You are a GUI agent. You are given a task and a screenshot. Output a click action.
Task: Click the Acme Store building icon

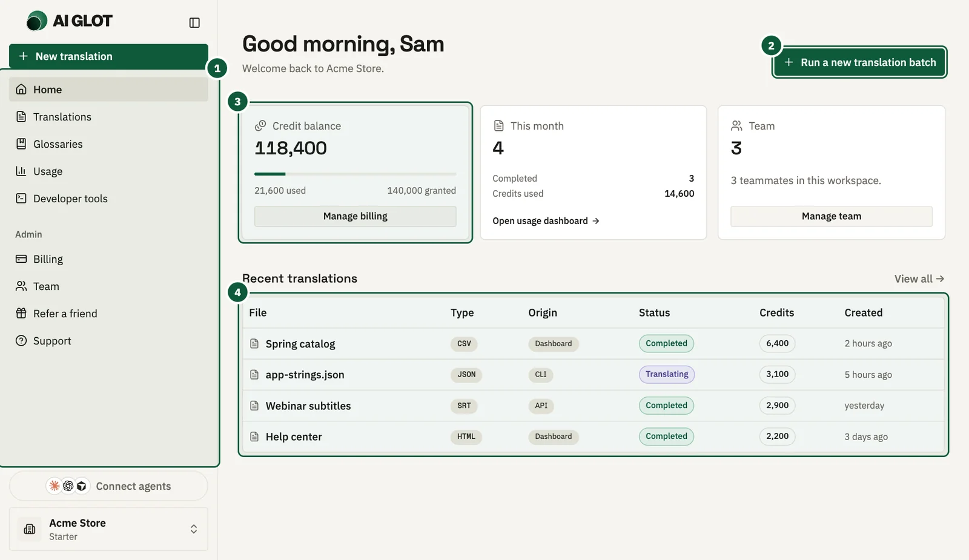pyautogui.click(x=29, y=529)
